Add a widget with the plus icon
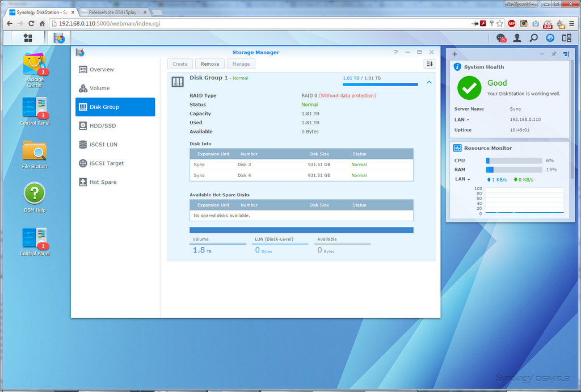581x392 pixels. [x=454, y=54]
